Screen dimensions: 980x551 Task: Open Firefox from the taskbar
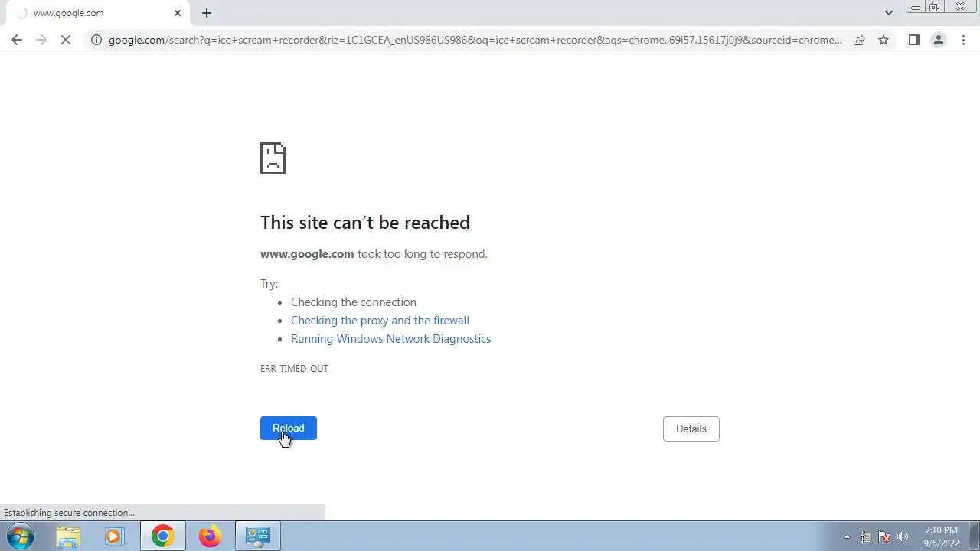coord(210,536)
